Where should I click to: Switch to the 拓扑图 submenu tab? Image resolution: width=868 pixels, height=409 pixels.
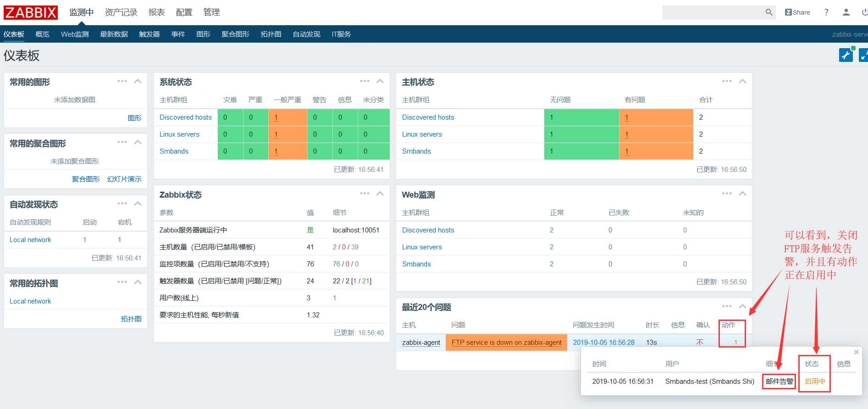[x=271, y=34]
